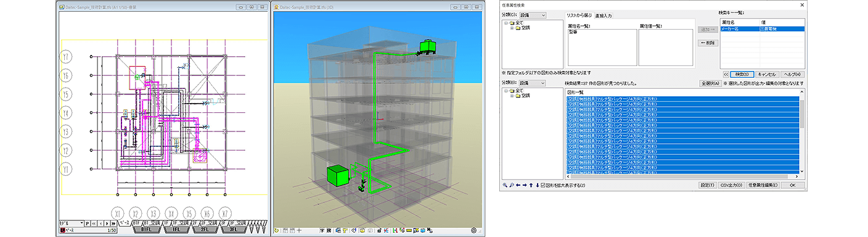The width and height of the screenshot is (868, 237).
Task: Click the yellow rotate icon in 3D view toolbar
Action: coord(276,231)
